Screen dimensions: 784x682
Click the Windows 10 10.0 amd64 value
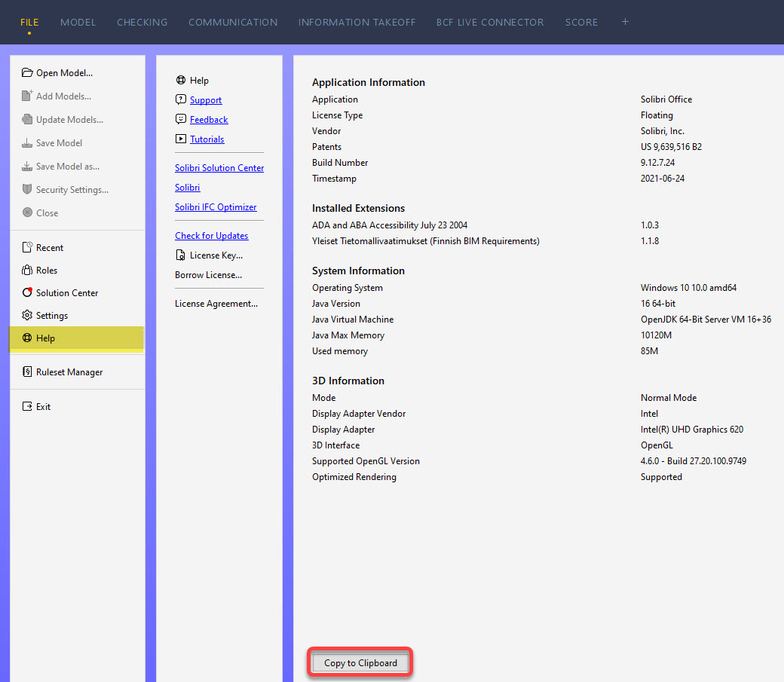pos(688,288)
